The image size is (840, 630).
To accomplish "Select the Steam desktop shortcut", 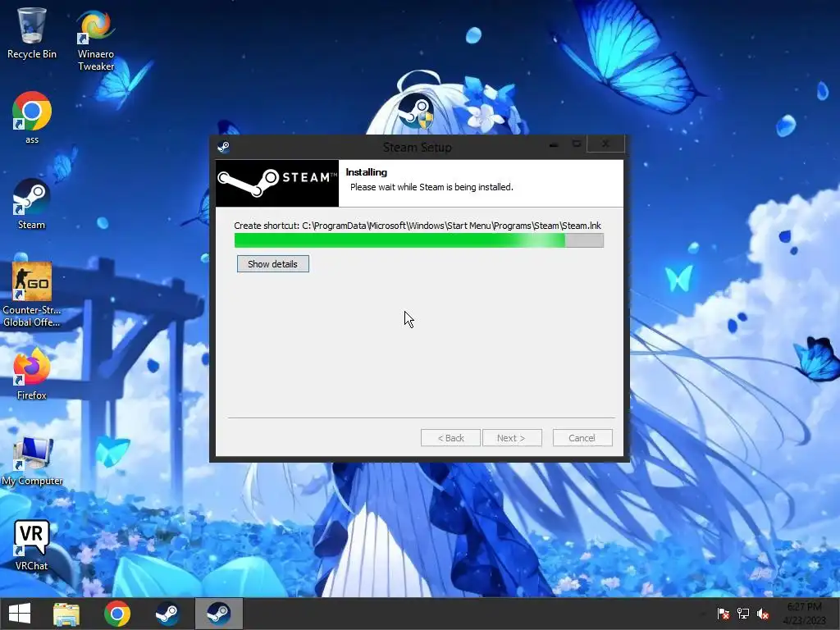I will pos(32,203).
